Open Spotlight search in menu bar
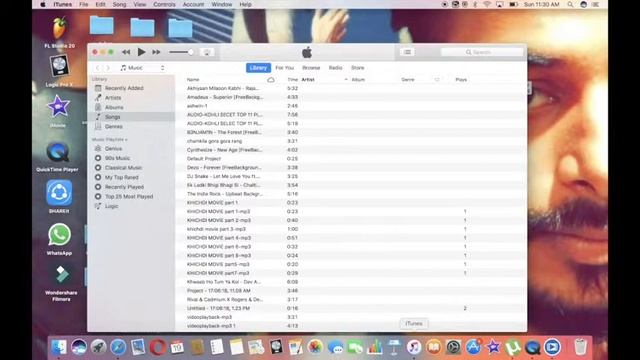The image size is (640, 360). pos(570,4)
